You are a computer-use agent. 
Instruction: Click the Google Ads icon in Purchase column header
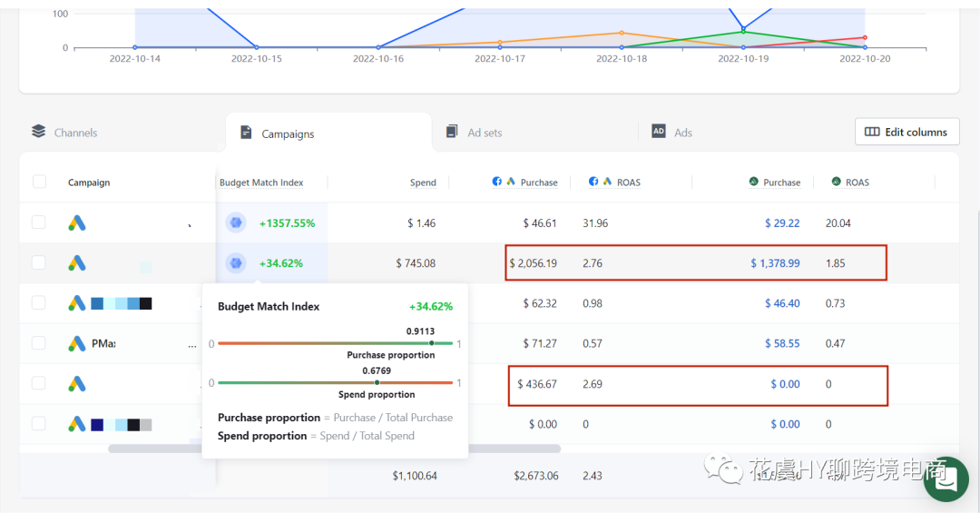tap(511, 182)
